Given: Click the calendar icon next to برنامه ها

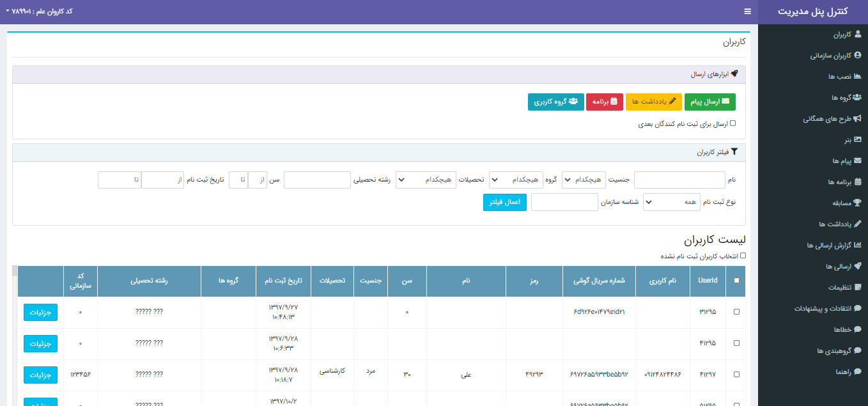Looking at the screenshot, I should (x=858, y=182).
